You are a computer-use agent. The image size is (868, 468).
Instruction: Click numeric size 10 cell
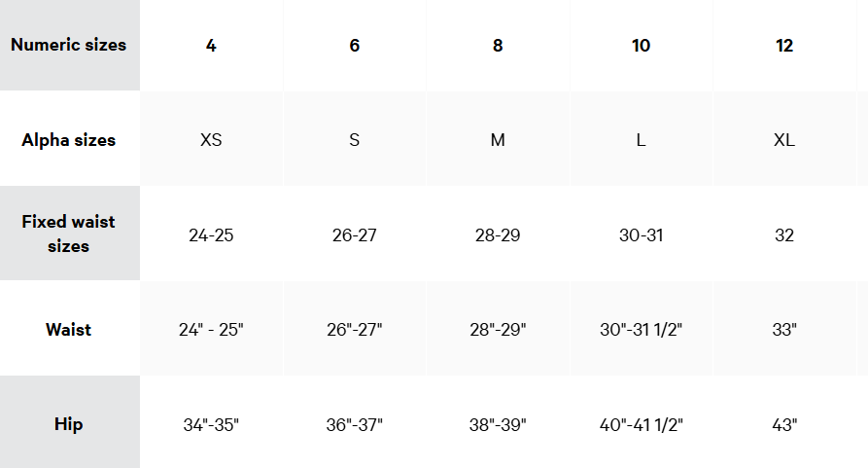click(641, 45)
